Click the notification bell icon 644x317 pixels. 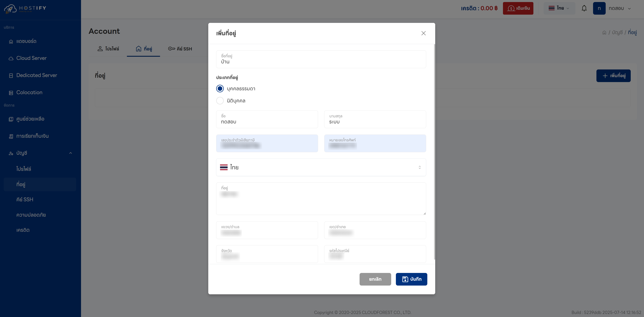tap(584, 8)
